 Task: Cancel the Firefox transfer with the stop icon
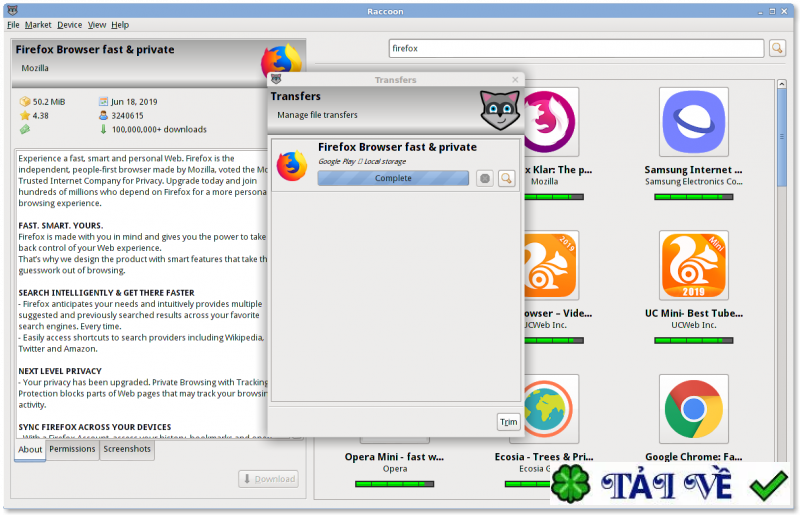click(x=485, y=178)
